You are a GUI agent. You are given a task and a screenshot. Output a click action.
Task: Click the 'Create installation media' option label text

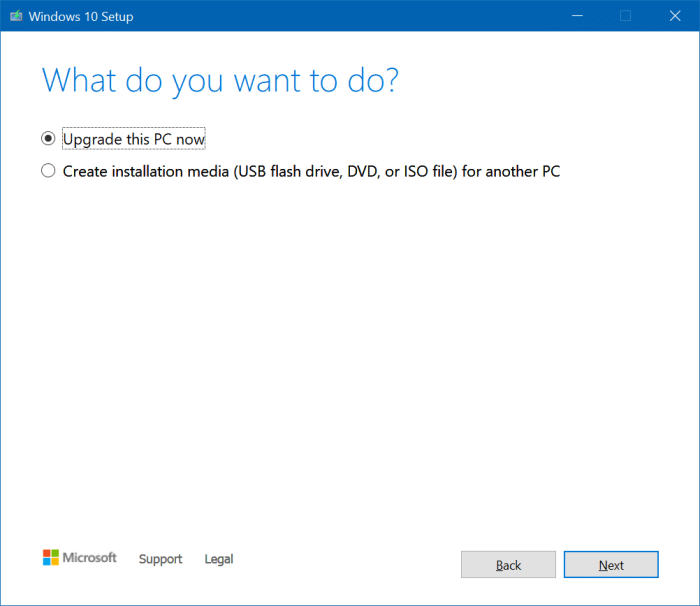(x=311, y=171)
